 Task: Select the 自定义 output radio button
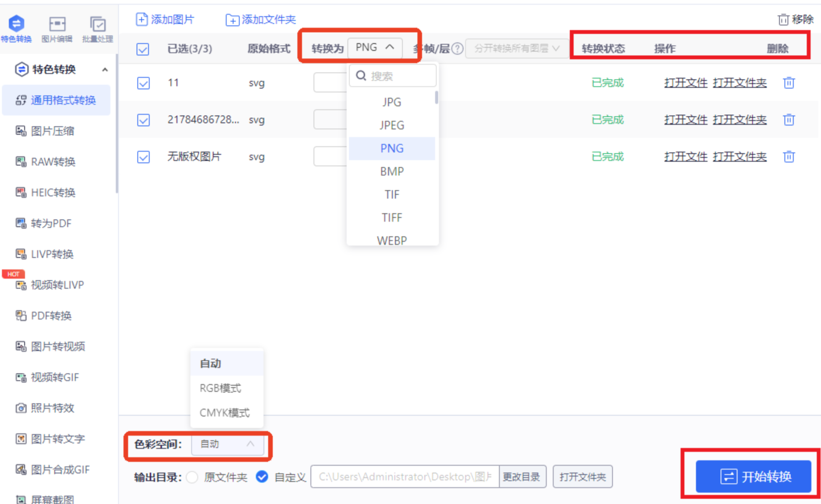tap(262, 477)
